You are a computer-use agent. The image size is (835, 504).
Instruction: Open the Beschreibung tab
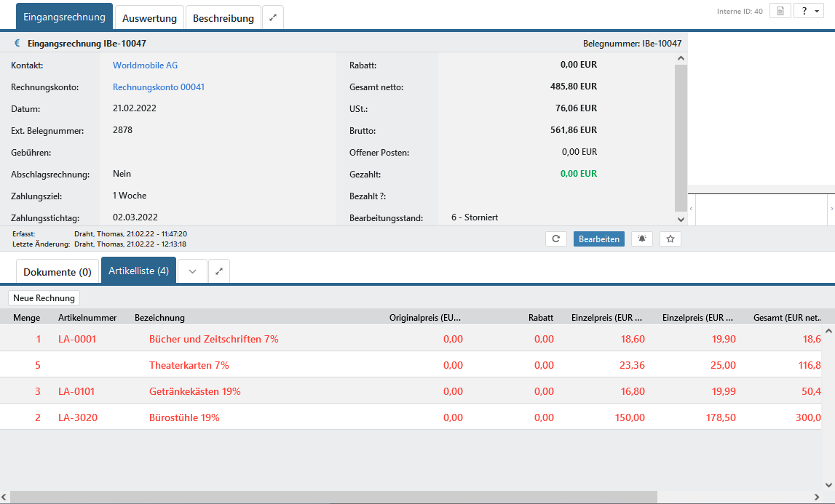tap(223, 18)
